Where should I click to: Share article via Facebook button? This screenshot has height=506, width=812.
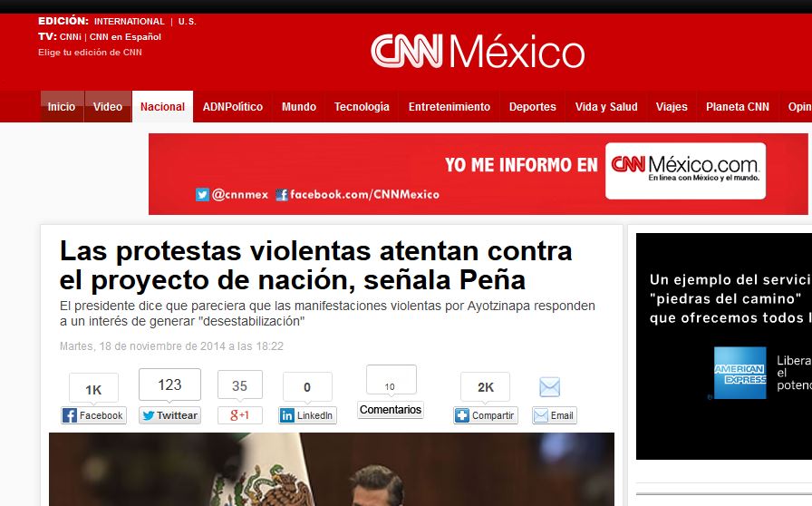[x=93, y=415]
